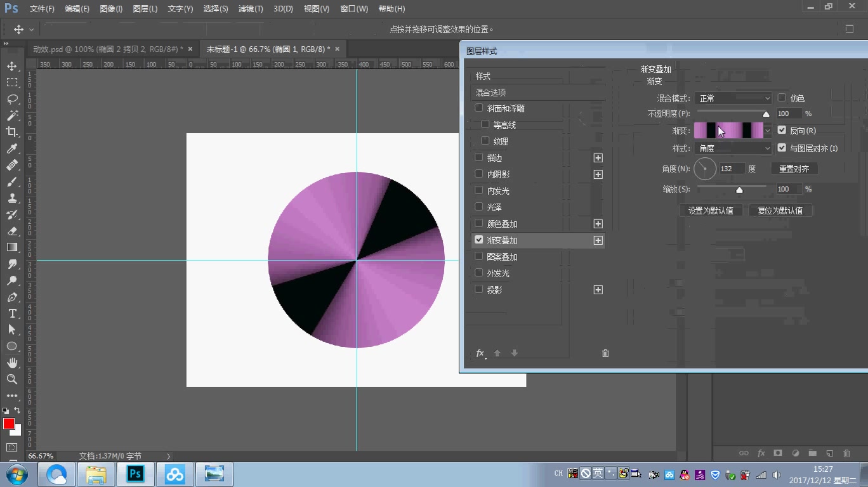The image size is (868, 487).
Task: Open the 样式 dropdown showing 角度
Action: click(733, 148)
